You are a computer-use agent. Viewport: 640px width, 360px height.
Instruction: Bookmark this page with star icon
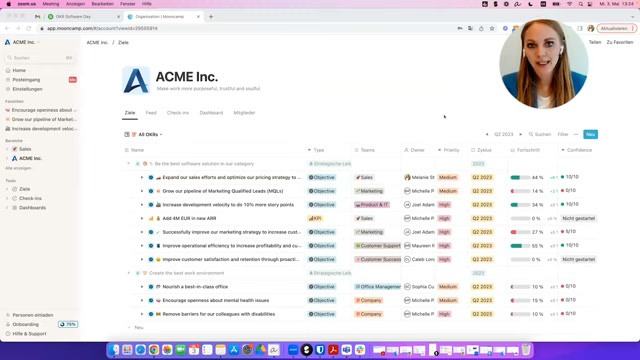[x=492, y=29]
